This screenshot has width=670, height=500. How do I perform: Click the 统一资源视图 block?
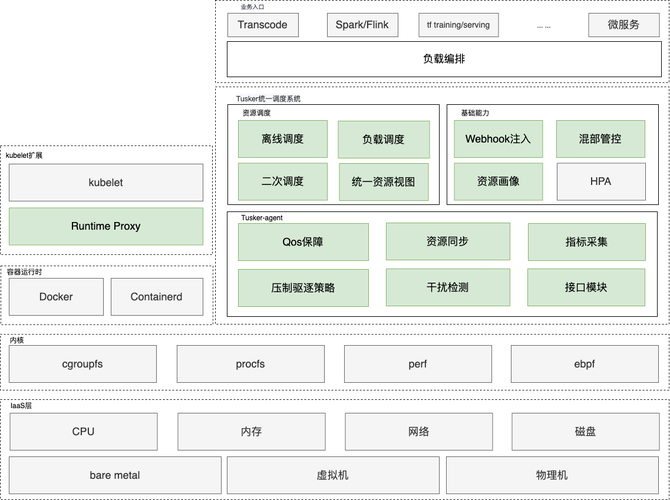pyautogui.click(x=383, y=182)
